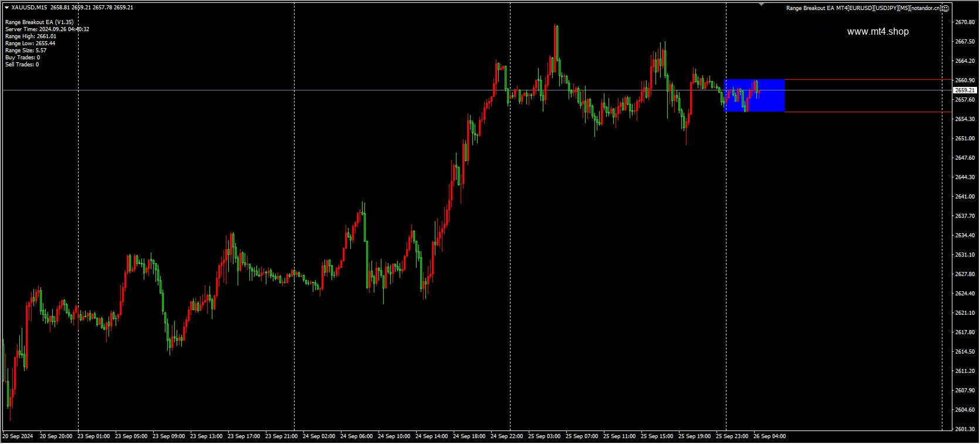The width and height of the screenshot is (980, 444).
Task: Click 2670.80 on the price scale
Action: (964, 22)
